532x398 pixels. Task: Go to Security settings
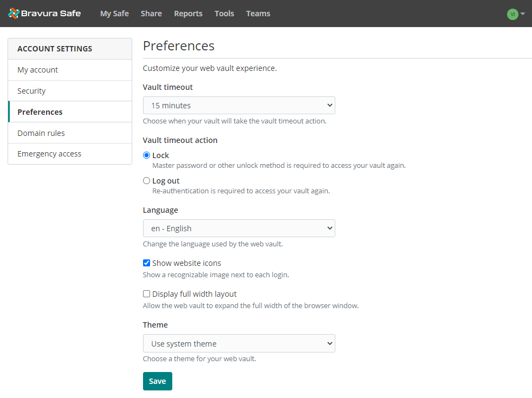tap(31, 91)
